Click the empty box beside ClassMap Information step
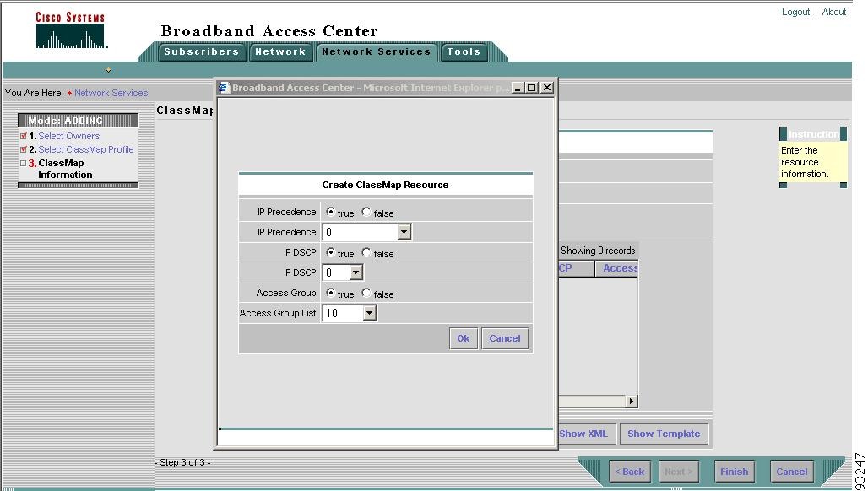 tap(24, 163)
